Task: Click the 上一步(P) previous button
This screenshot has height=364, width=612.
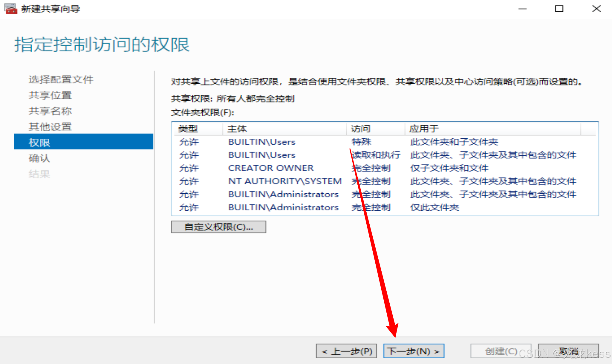Action: point(346,351)
